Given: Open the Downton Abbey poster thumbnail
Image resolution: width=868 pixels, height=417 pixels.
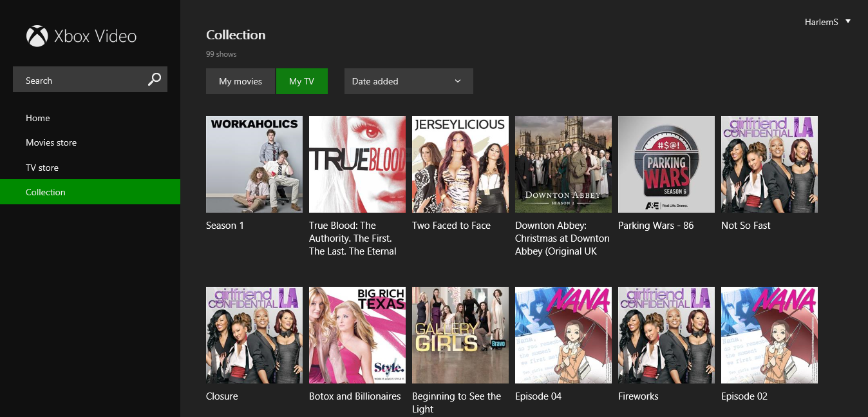Looking at the screenshot, I should [563, 164].
